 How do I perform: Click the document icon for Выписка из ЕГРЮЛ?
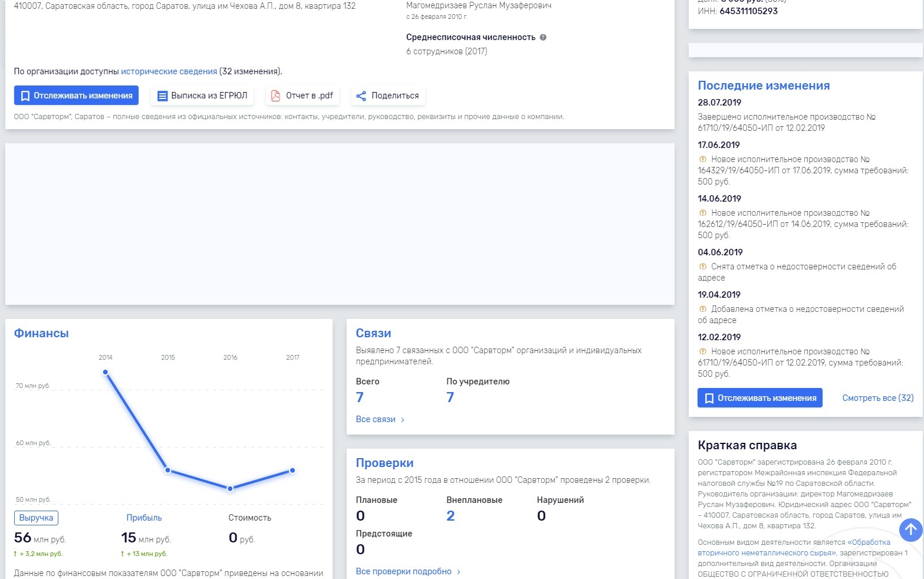point(163,96)
